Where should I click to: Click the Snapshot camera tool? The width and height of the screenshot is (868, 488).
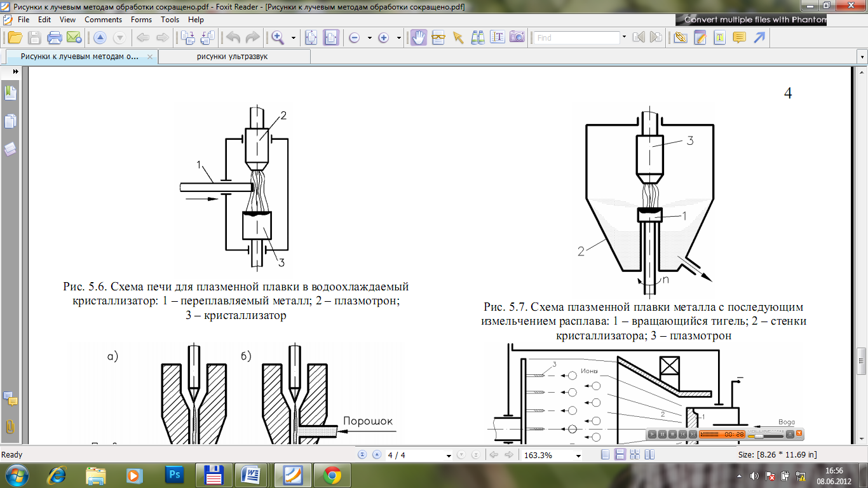coord(517,37)
